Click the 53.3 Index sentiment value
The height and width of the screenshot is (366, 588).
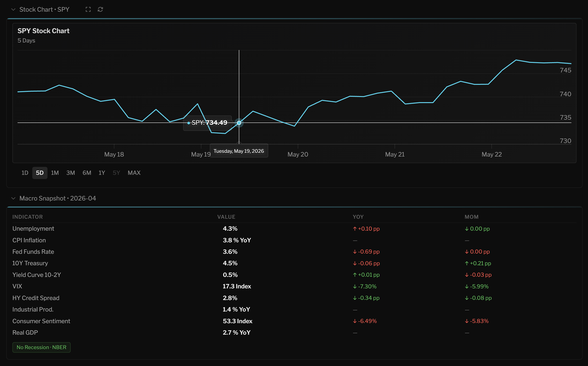click(x=238, y=321)
